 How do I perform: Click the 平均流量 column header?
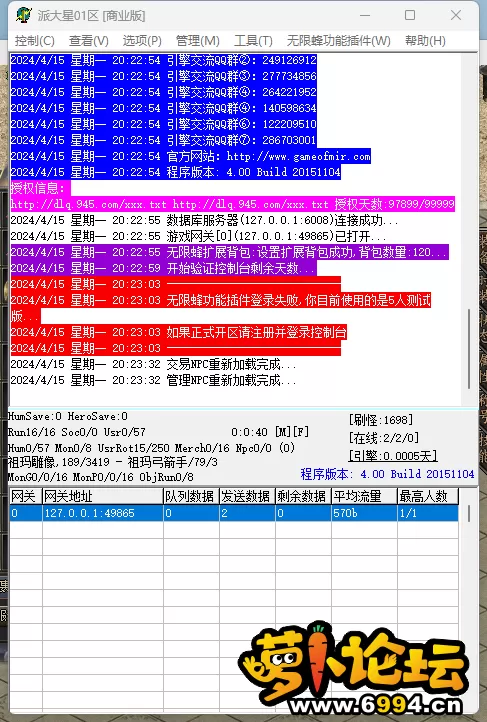364,496
